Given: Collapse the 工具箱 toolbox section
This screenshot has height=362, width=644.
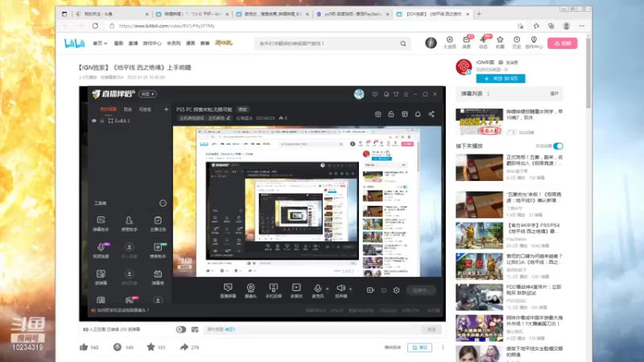Looking at the screenshot, I should click(163, 204).
